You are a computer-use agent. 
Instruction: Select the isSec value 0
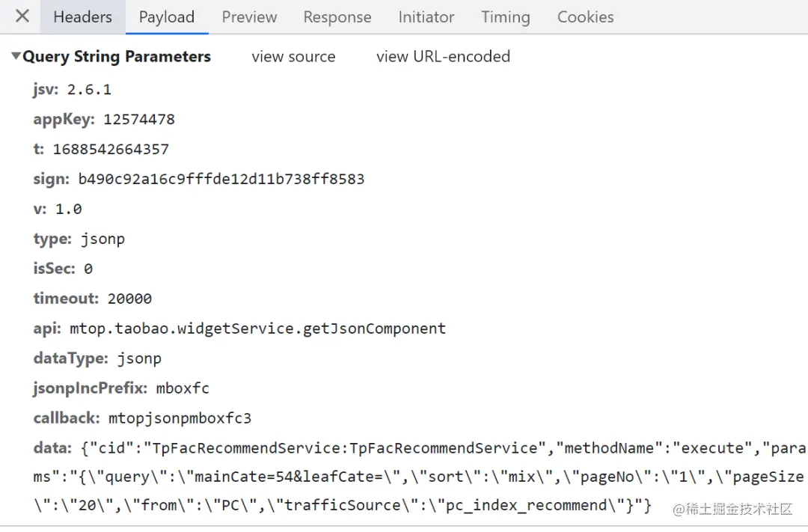tap(88, 269)
